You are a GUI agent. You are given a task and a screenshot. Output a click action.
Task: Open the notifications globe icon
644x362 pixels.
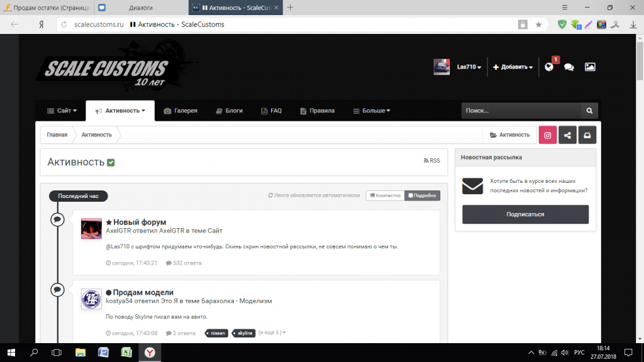click(549, 67)
